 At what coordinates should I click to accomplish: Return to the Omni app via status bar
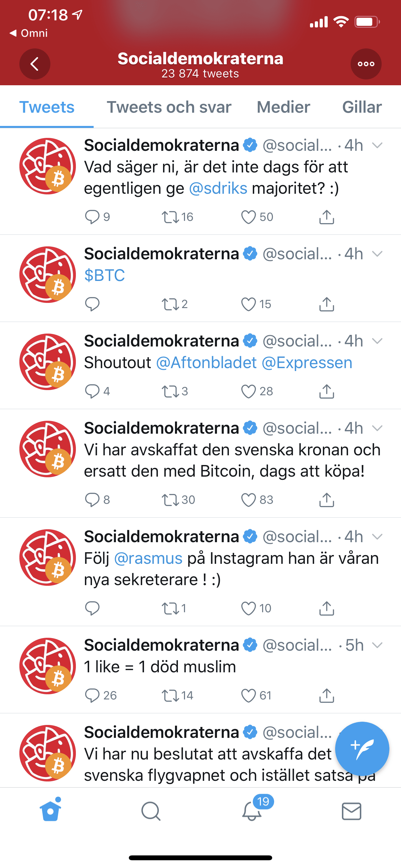29,33
